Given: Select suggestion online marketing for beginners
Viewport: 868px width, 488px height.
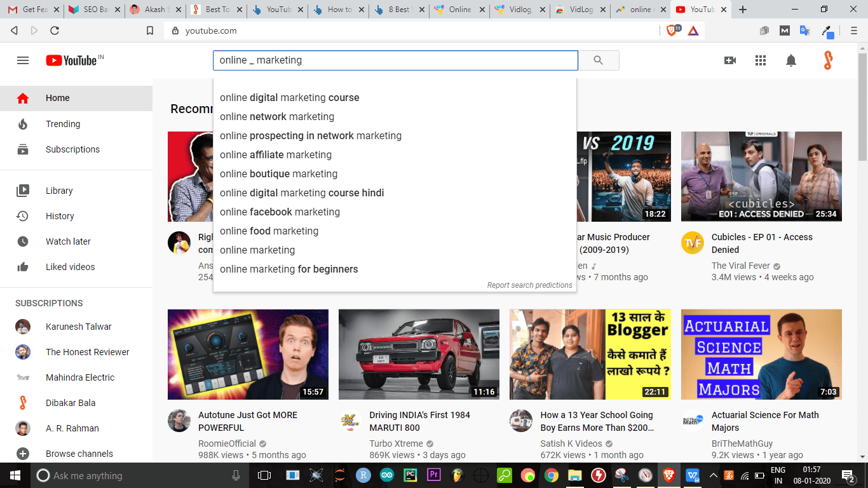Looking at the screenshot, I should coord(395,269).
